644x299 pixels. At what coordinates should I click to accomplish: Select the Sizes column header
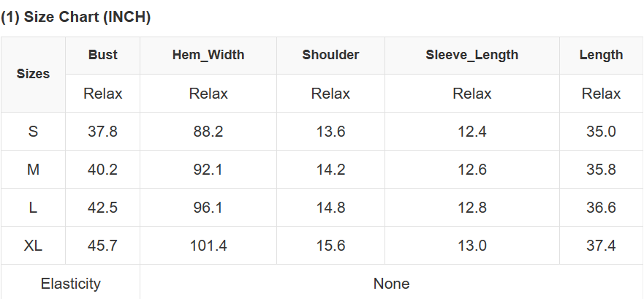point(33,74)
